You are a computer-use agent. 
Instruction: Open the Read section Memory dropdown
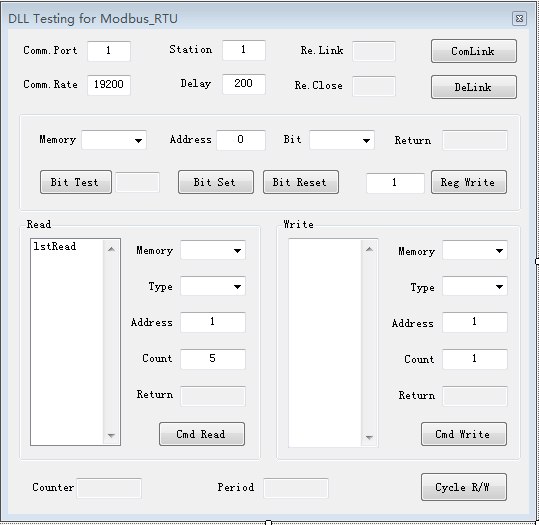pyautogui.click(x=213, y=250)
